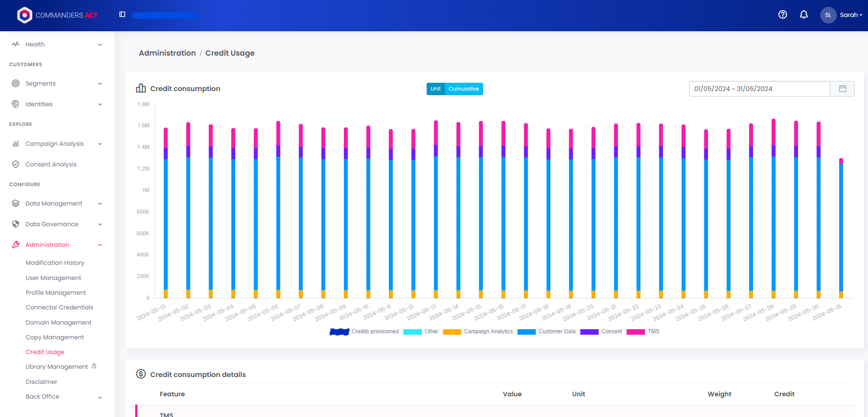Click the Segments target icon
The height and width of the screenshot is (417, 868).
(x=16, y=83)
